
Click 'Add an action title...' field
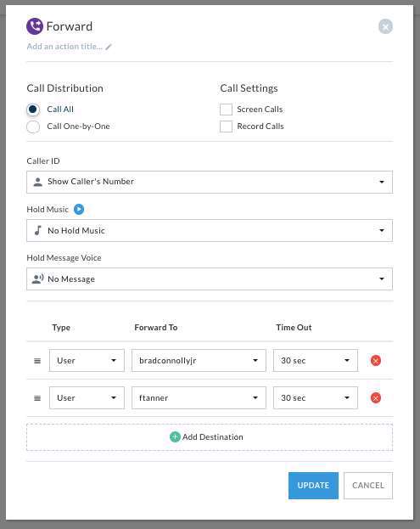click(x=64, y=47)
